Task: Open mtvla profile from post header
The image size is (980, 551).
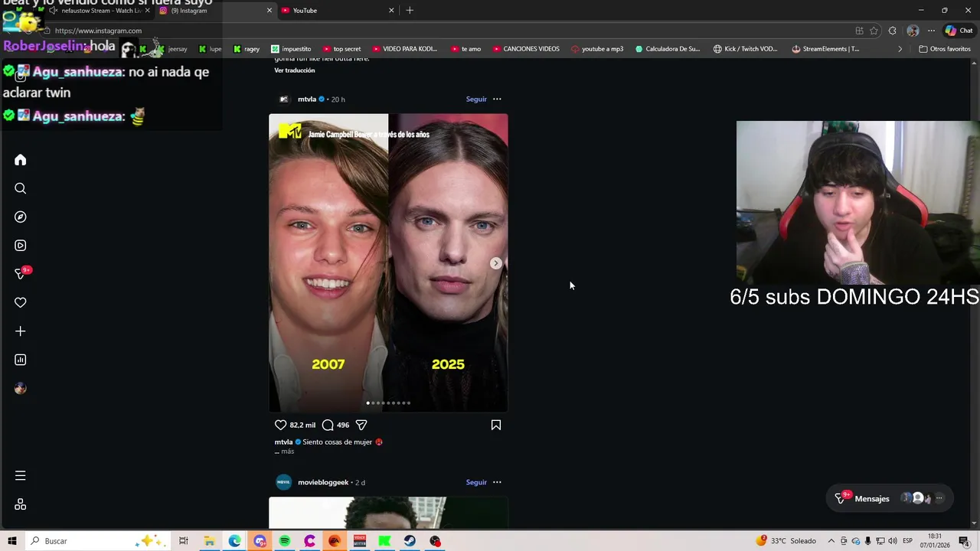Action: coord(307,99)
